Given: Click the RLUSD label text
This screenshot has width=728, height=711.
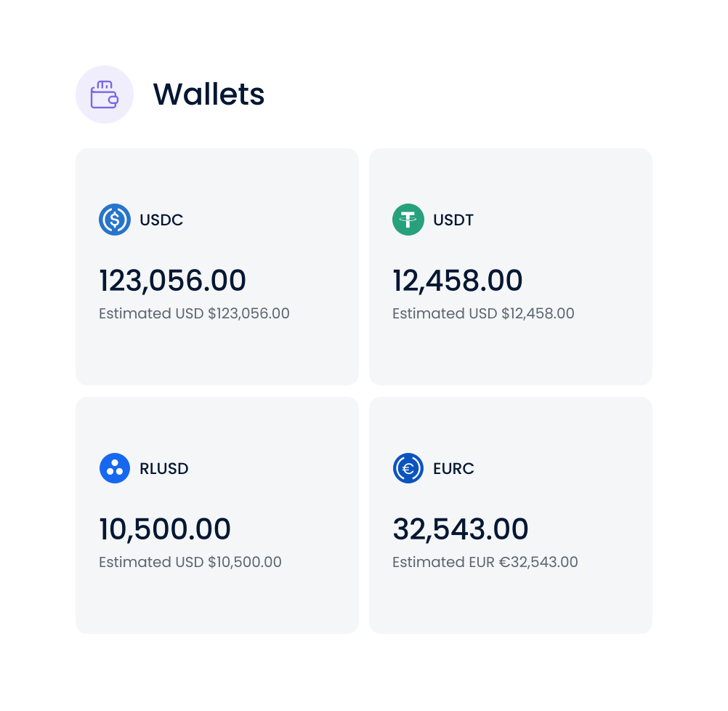Looking at the screenshot, I should click(164, 468).
